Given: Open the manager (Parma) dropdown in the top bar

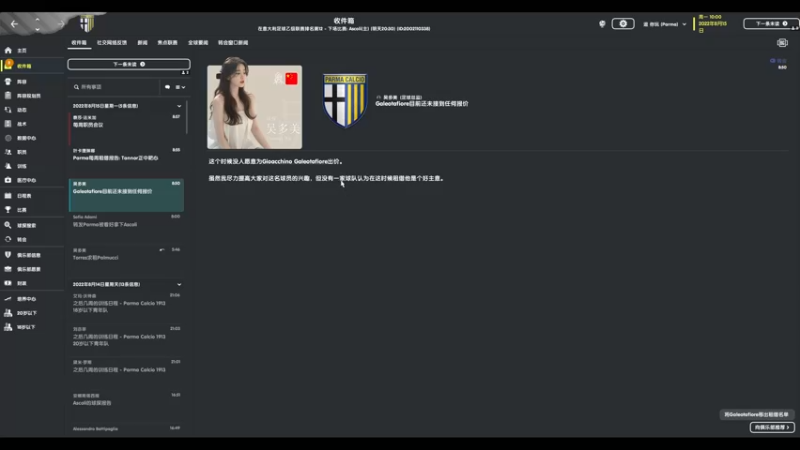Looking at the screenshot, I should point(664,24).
